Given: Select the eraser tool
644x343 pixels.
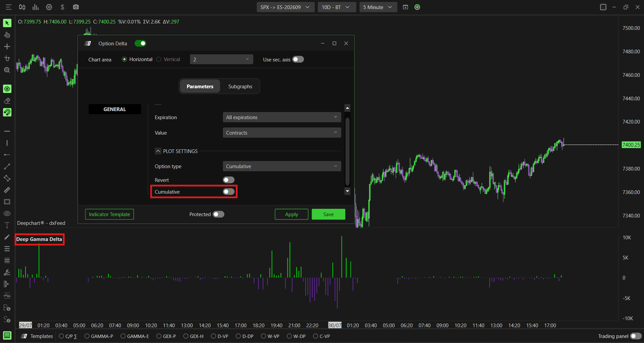Looking at the screenshot, I should pyautogui.click(x=7, y=101).
